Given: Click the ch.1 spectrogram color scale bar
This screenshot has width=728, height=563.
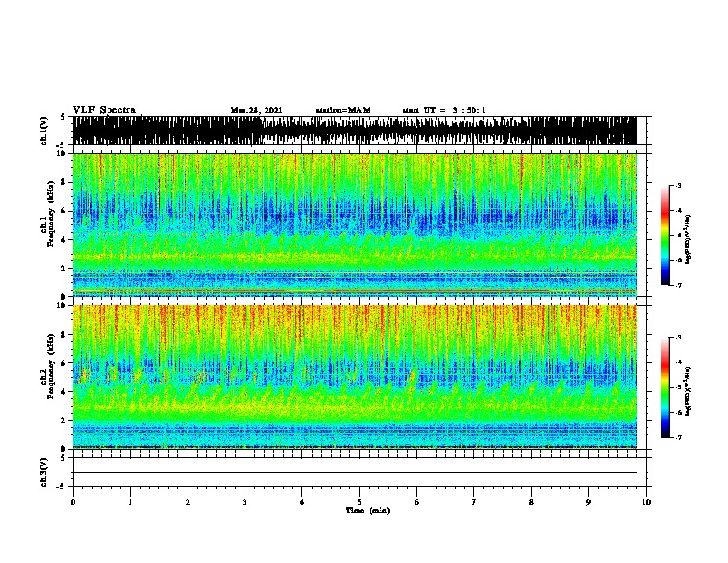Looking at the screenshot, I should coord(665,236).
